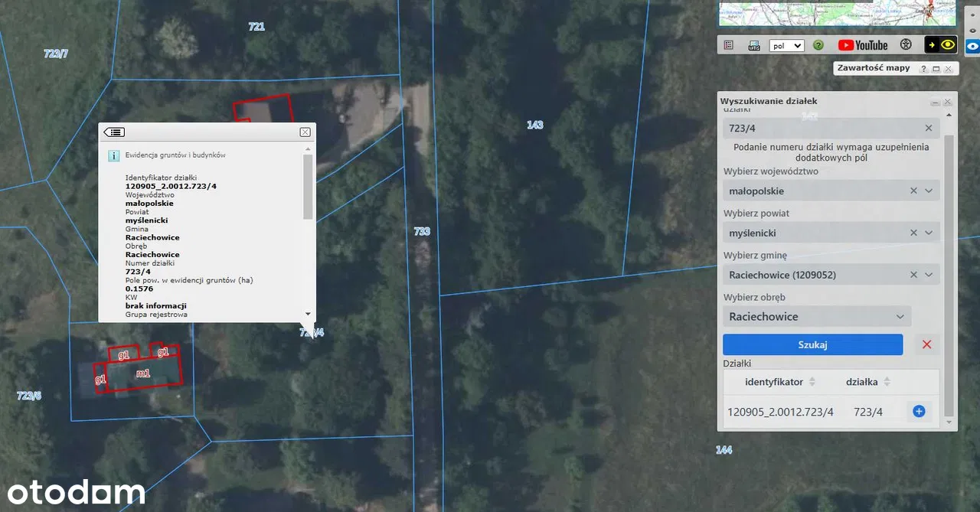Open the green help question mark
The image size is (980, 512).
tap(818, 45)
